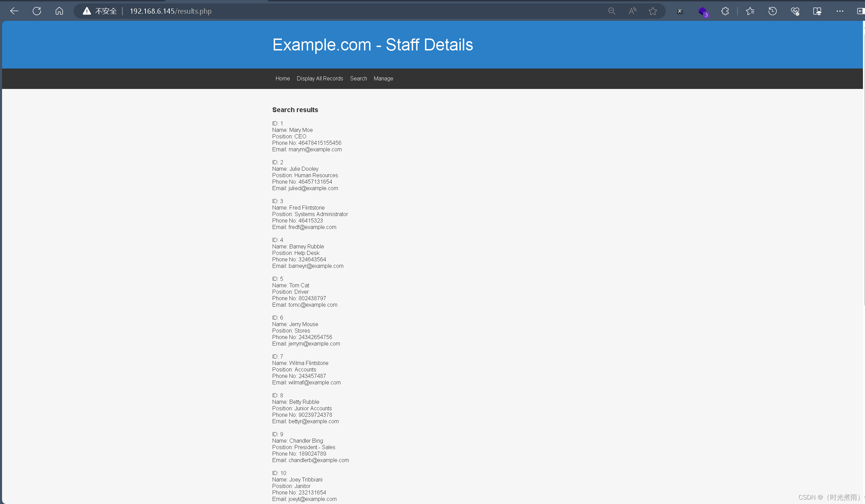
Task: Open the browser home page icon
Action: [x=59, y=11]
